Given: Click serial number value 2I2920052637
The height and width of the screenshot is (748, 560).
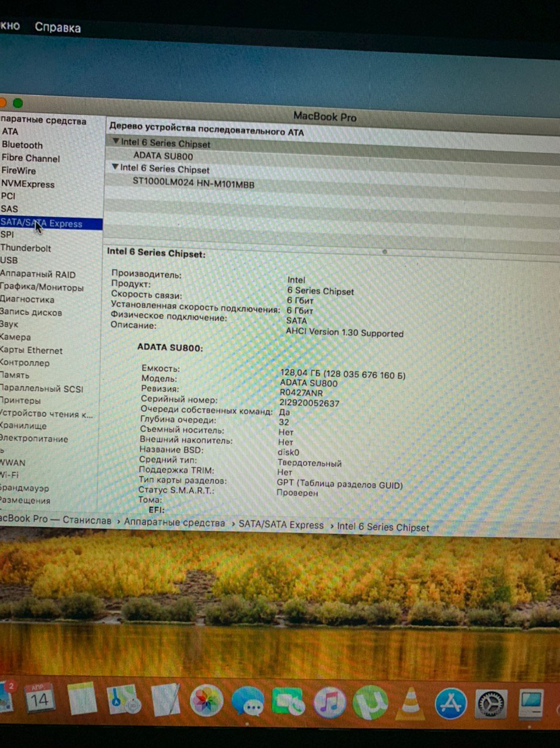Looking at the screenshot, I should point(309,403).
